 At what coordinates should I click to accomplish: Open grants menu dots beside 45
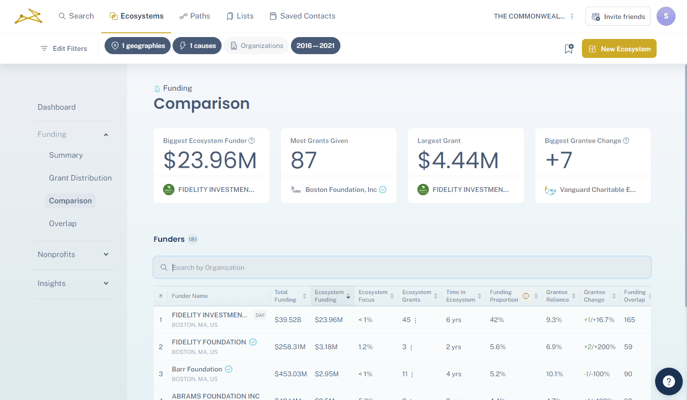click(415, 320)
